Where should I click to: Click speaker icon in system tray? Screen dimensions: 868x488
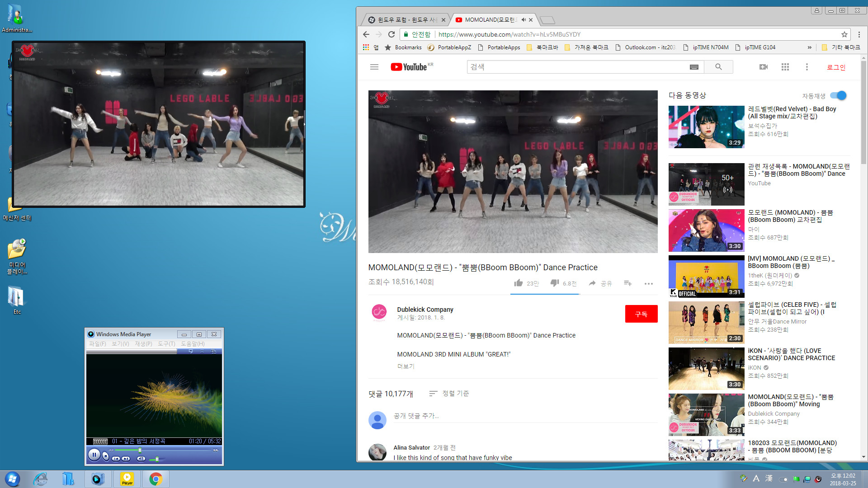[818, 479]
